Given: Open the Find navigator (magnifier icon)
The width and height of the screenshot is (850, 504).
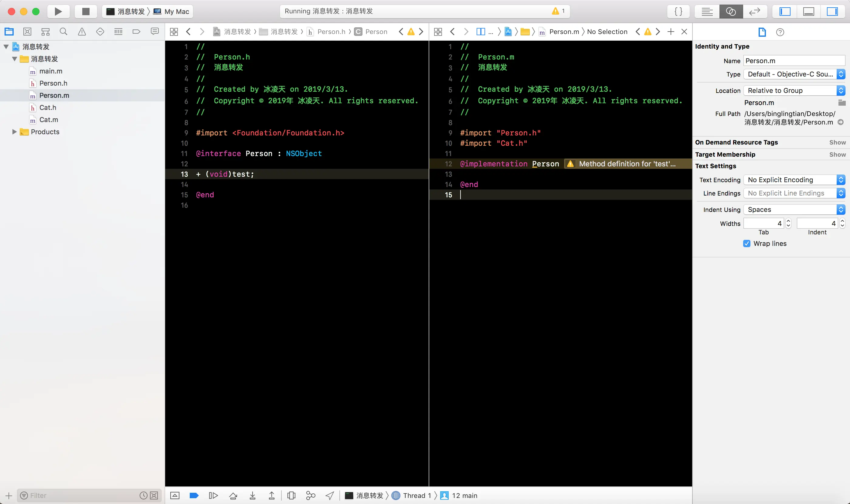Looking at the screenshot, I should click(x=63, y=32).
